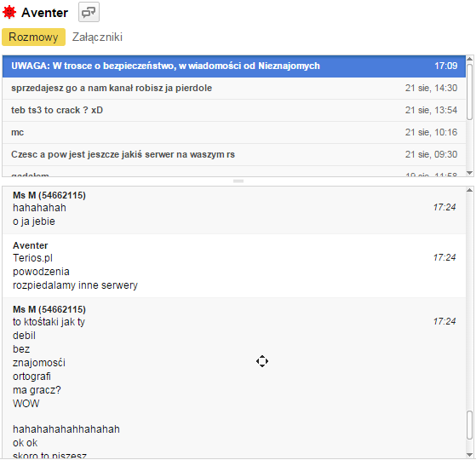Select the 'mc' conversation entry
The width and height of the screenshot is (476, 460).
click(x=234, y=132)
